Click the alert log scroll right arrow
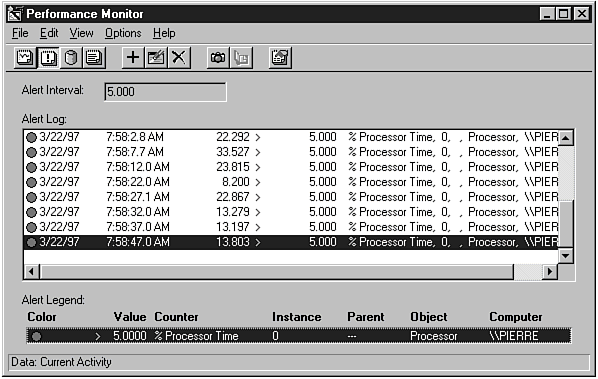 click(550, 271)
